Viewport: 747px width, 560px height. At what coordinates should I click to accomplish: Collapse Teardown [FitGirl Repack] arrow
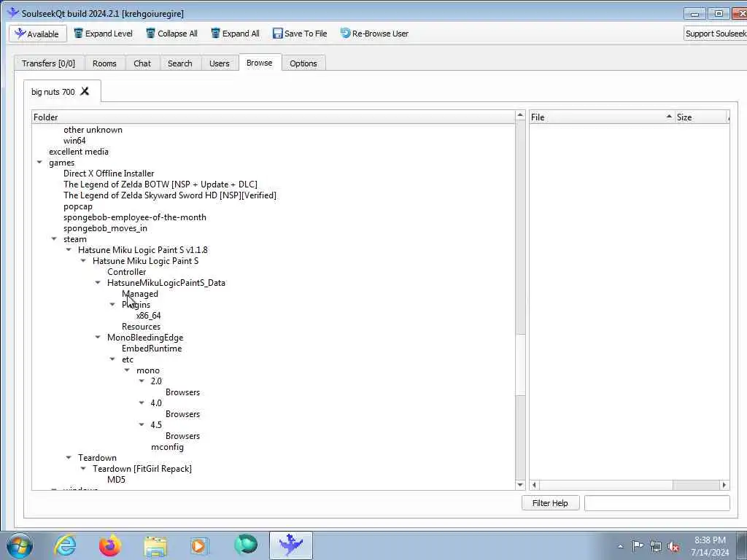coord(83,469)
